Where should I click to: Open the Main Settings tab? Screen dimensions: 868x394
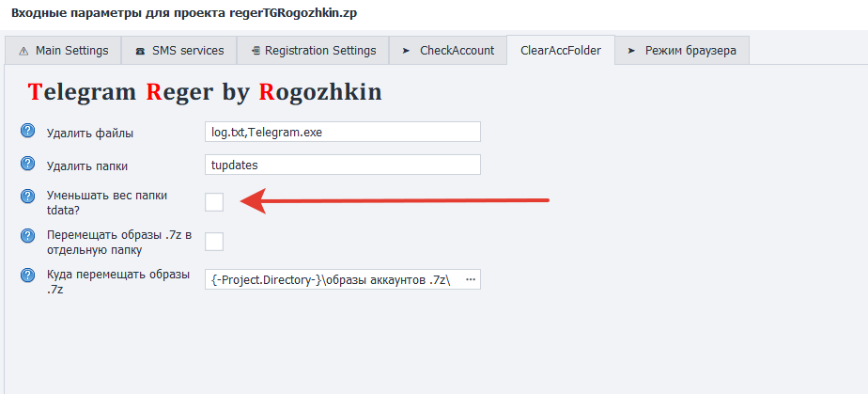pyautogui.click(x=63, y=51)
